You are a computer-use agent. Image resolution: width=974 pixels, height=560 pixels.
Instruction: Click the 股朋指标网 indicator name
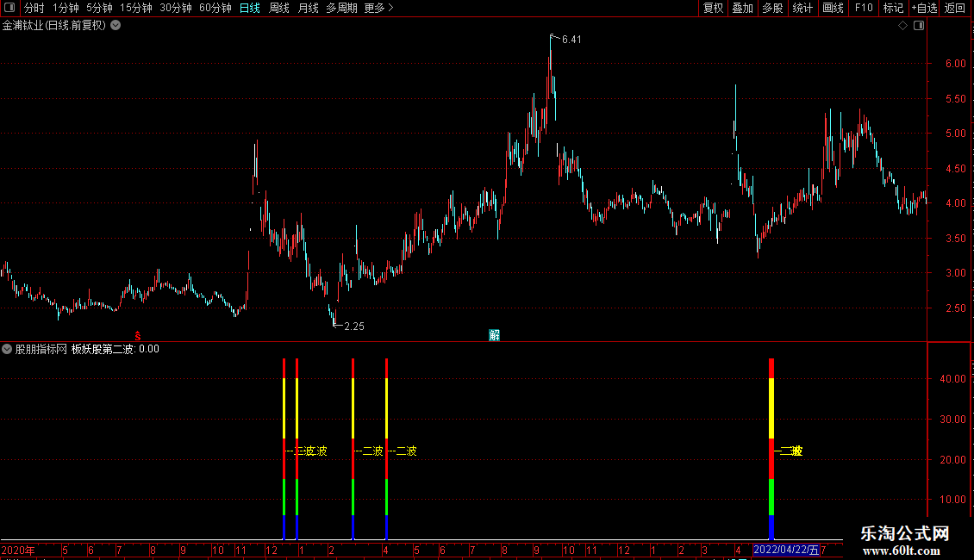pyautogui.click(x=41, y=349)
